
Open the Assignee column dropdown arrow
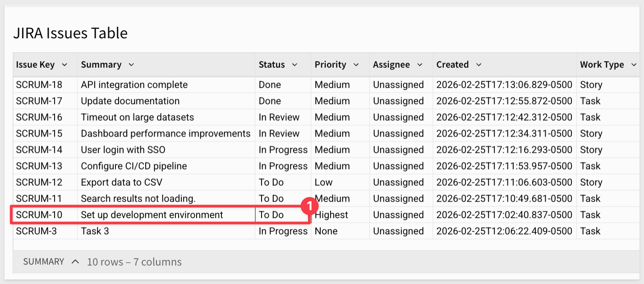point(420,65)
